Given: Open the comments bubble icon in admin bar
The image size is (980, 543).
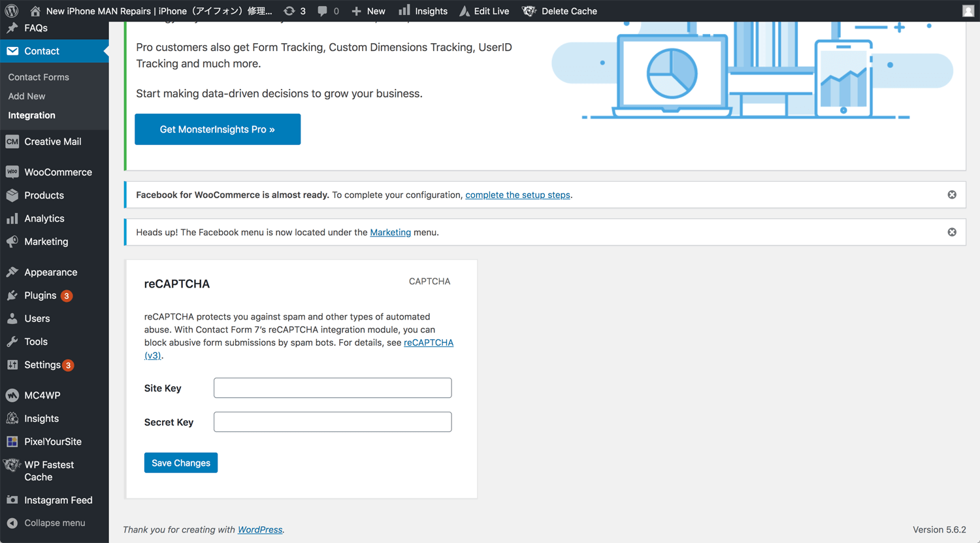Looking at the screenshot, I should click(322, 11).
